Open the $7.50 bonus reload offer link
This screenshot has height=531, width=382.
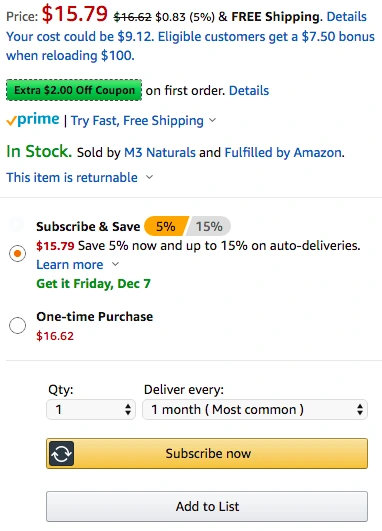click(190, 46)
